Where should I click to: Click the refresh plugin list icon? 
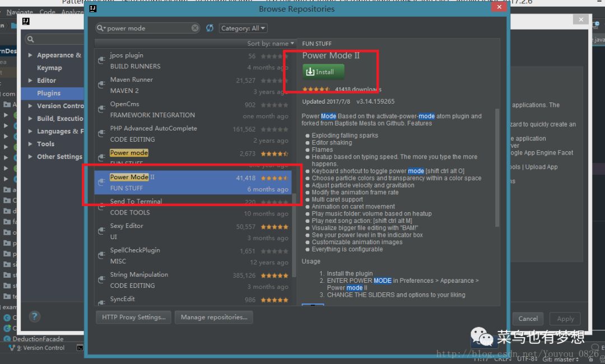[210, 28]
